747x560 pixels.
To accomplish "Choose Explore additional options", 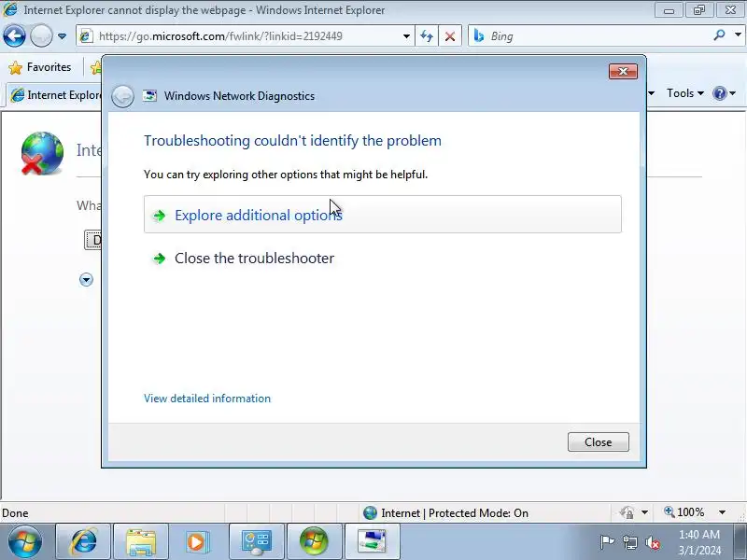I will click(383, 215).
